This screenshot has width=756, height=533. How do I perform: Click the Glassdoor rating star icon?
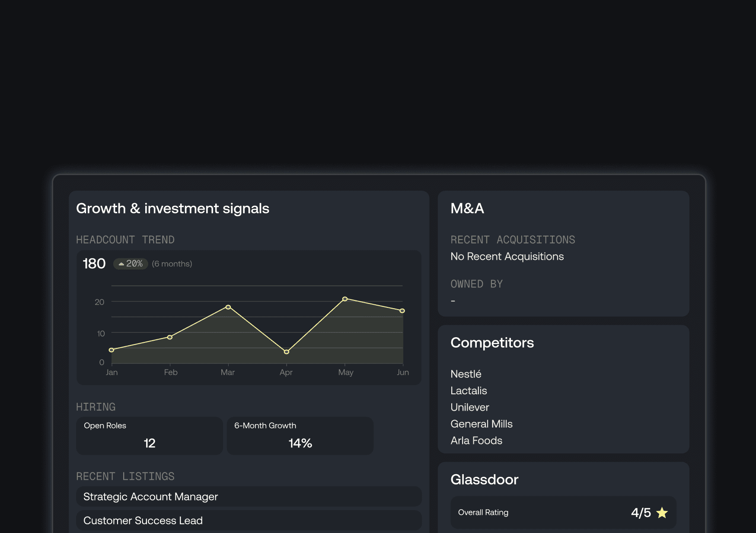click(x=662, y=513)
